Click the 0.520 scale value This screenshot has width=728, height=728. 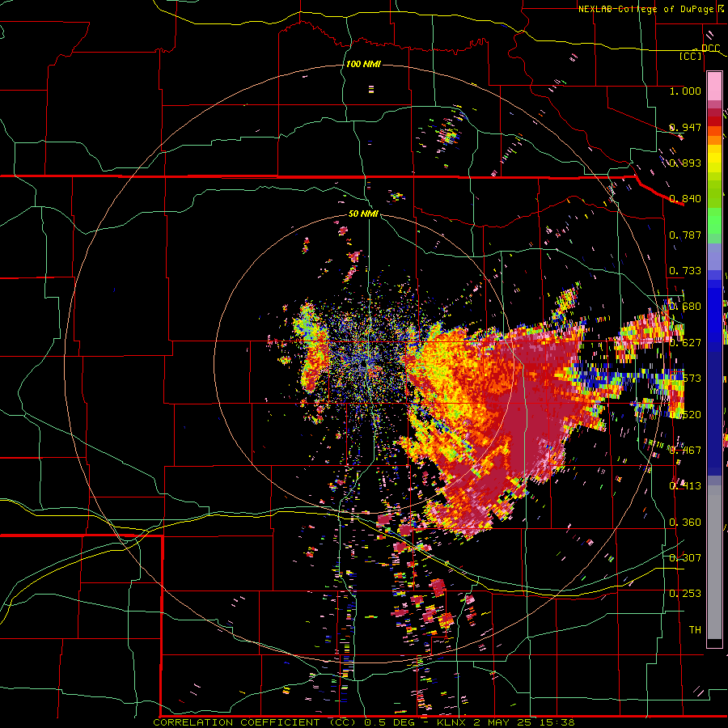tap(685, 414)
